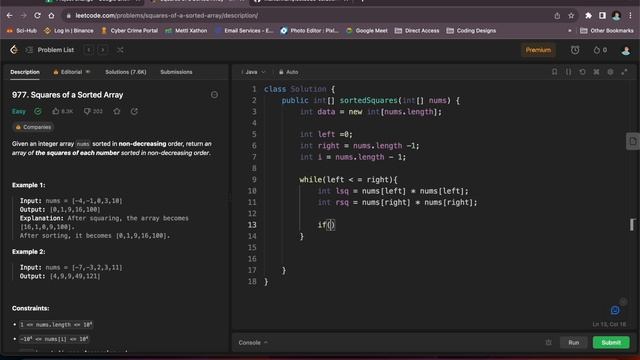The width and height of the screenshot is (640, 360).
Task: Show more bookmarks with the overflow chevron
Action: 570,31
